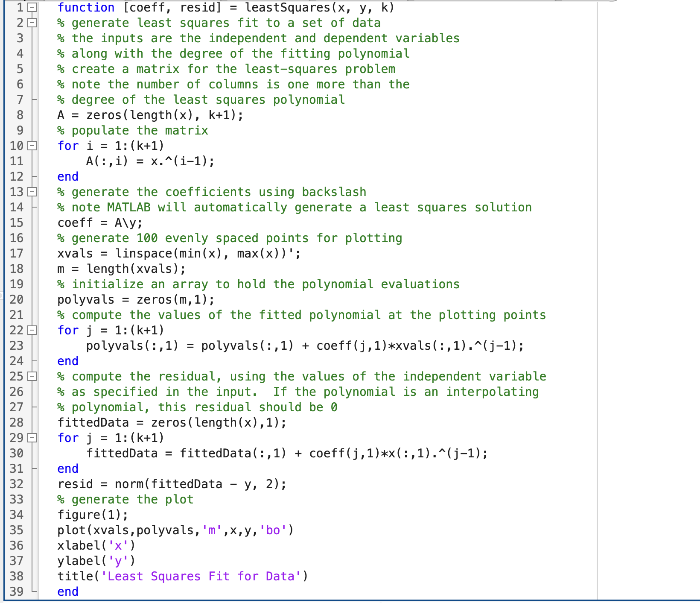Click the comment '% populate the matrix'
Screen dimensions: 700x603
point(133,131)
